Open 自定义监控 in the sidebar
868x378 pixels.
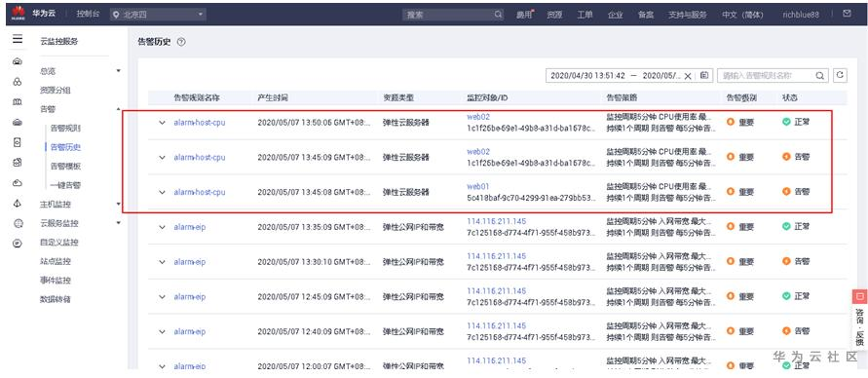59,242
